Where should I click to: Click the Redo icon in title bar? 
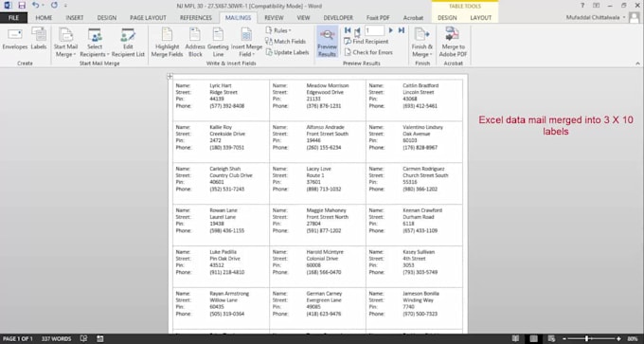pyautogui.click(x=54, y=6)
